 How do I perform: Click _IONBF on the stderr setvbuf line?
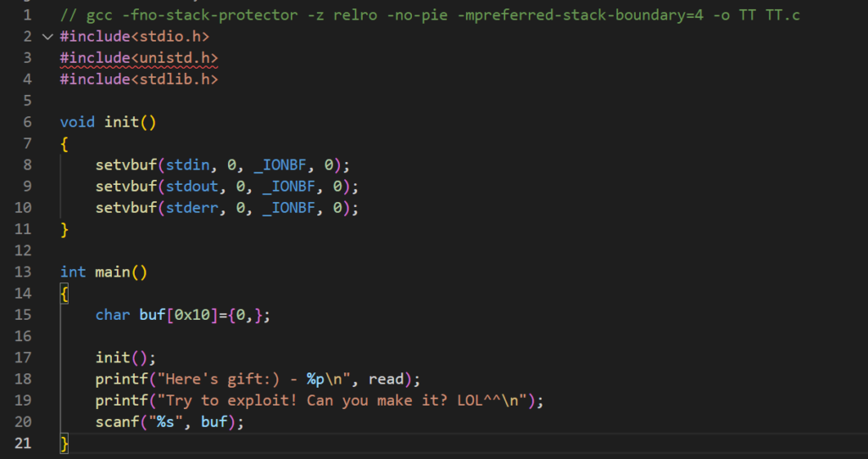click(288, 208)
